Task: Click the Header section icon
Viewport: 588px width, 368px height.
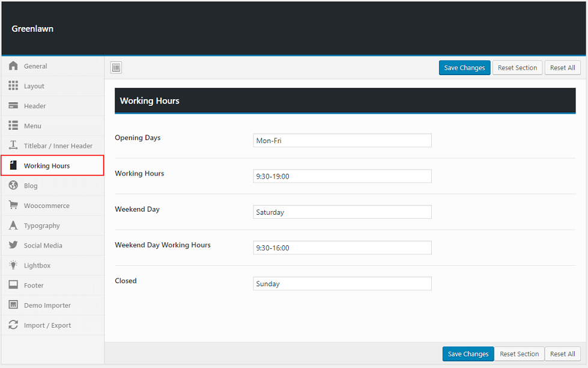Action: pos(13,106)
